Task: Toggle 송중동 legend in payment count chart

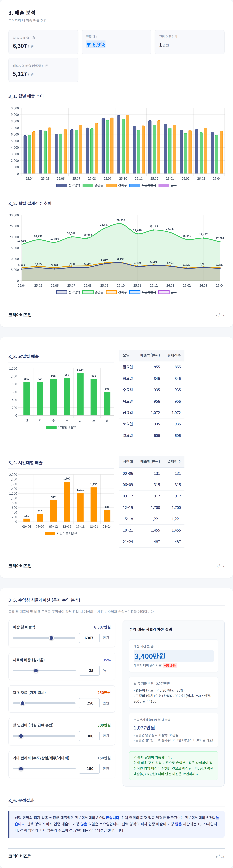Action: pyautogui.click(x=93, y=292)
